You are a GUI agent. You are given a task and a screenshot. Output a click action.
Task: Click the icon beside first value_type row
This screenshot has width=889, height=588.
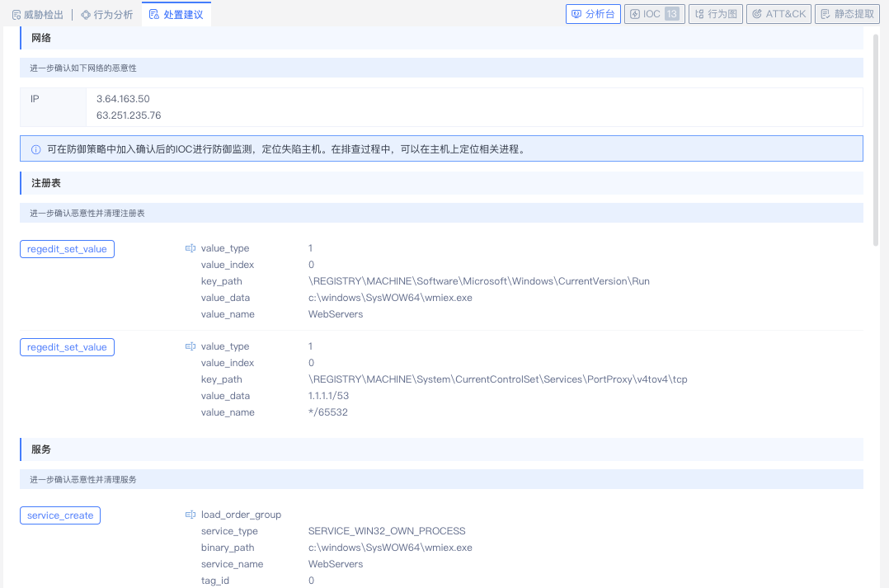(x=190, y=248)
